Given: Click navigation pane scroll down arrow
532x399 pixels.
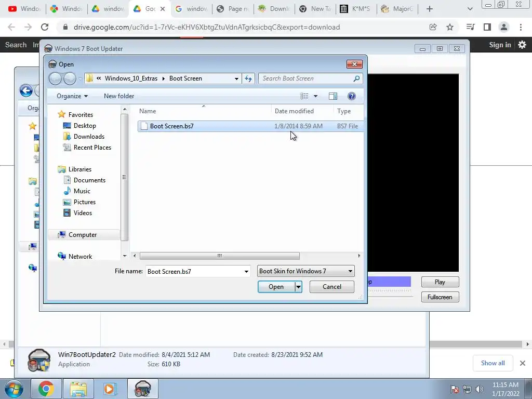Looking at the screenshot, I should pos(125,256).
